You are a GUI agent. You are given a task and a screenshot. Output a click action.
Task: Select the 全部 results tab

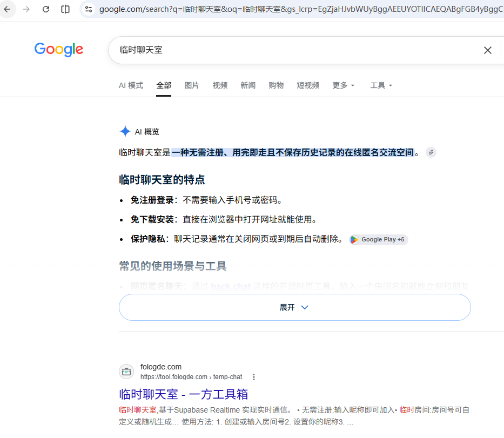164,85
